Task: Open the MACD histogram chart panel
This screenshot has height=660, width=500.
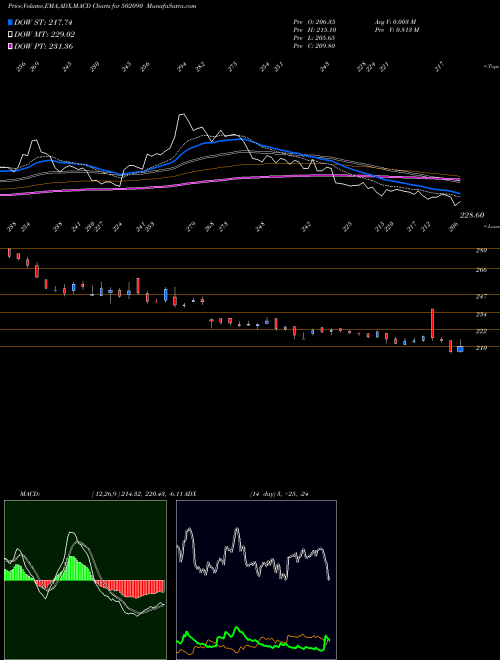Action: point(85,580)
